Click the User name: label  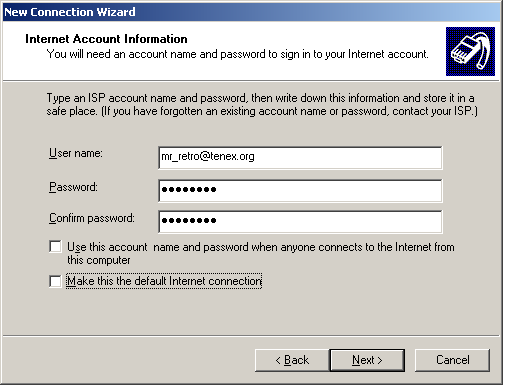coord(76,153)
